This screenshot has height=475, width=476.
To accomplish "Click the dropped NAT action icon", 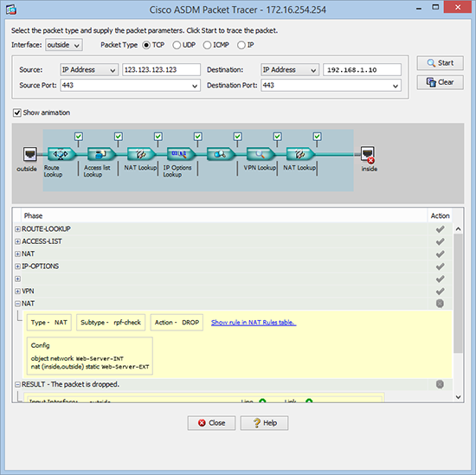I will pyautogui.click(x=440, y=304).
